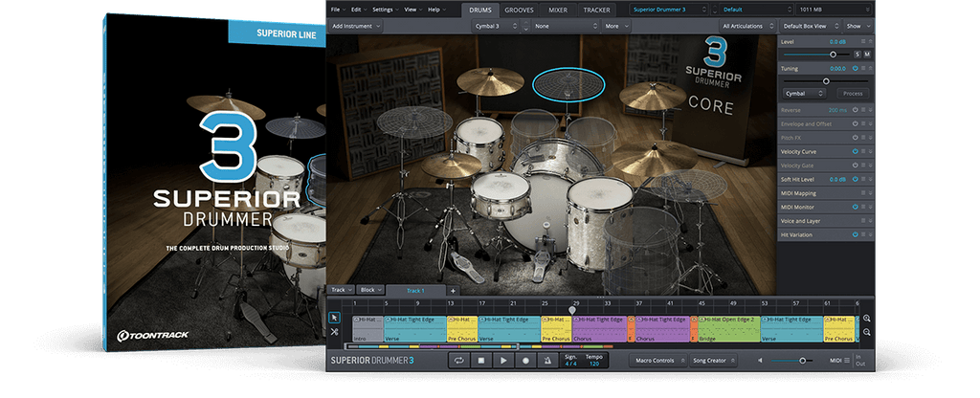
Task: Click the snare drum in the kit
Action: tap(501, 195)
